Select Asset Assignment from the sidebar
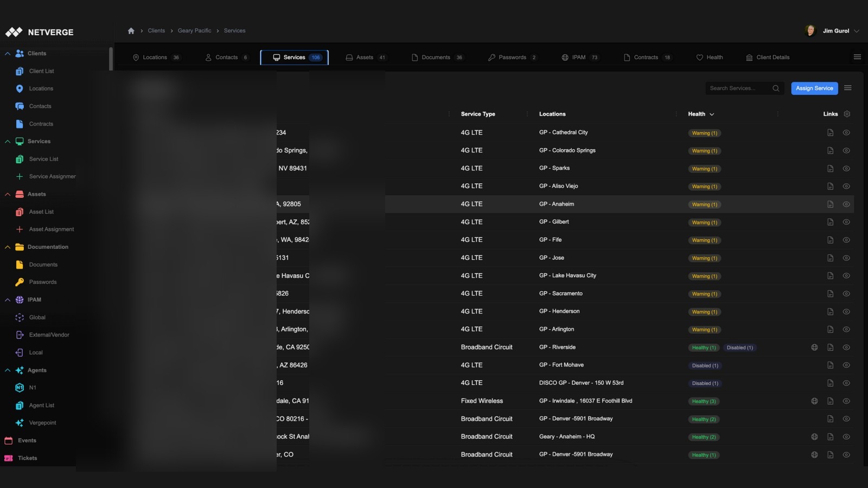Viewport: 868px width, 488px height. (52, 229)
